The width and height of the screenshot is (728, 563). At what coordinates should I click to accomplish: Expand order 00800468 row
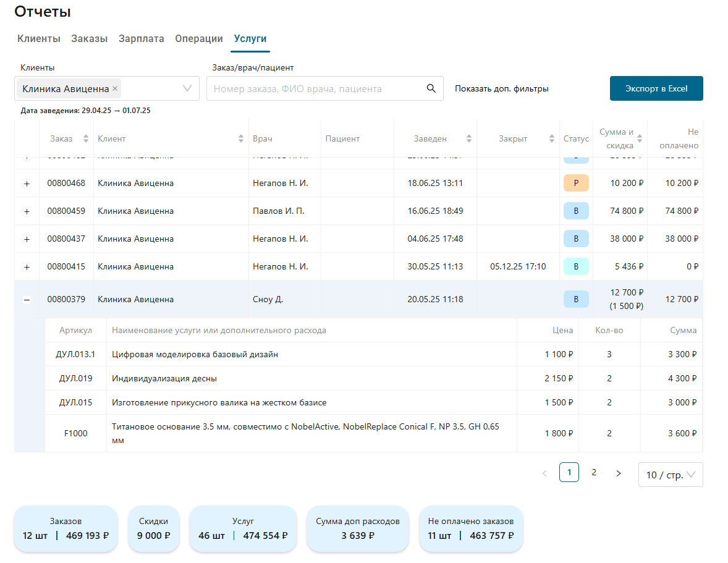27,184
